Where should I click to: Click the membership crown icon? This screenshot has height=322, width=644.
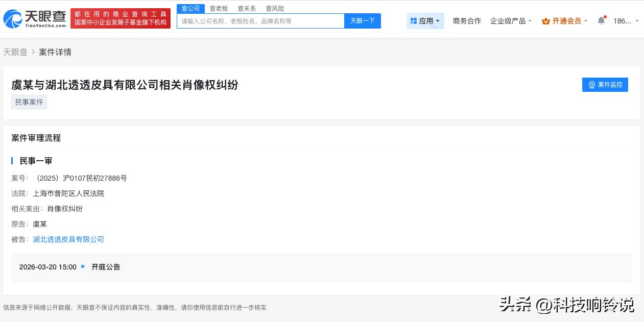click(545, 21)
